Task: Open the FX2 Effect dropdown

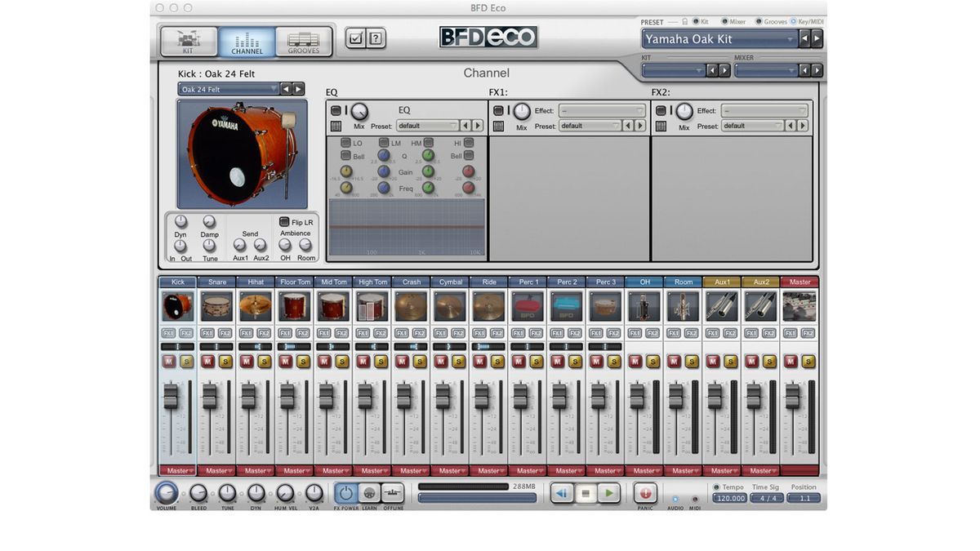Action: (764, 111)
